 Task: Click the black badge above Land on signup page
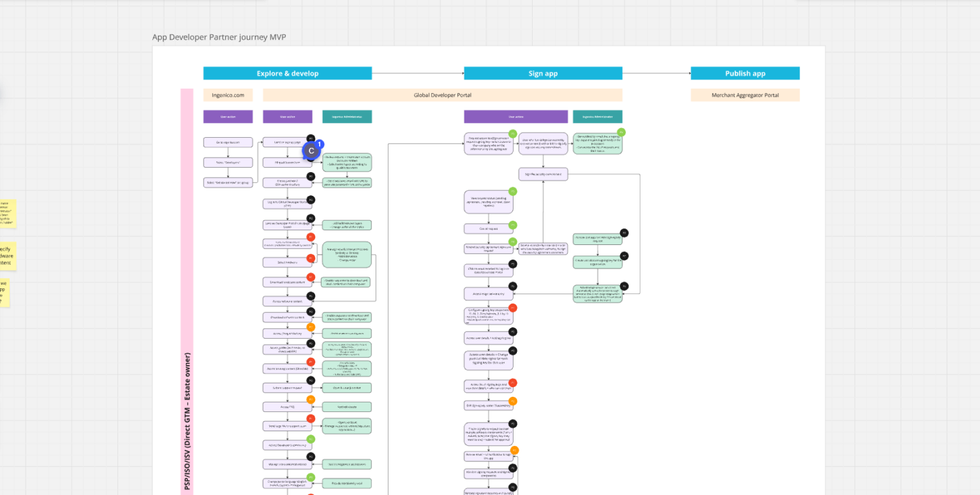click(311, 139)
